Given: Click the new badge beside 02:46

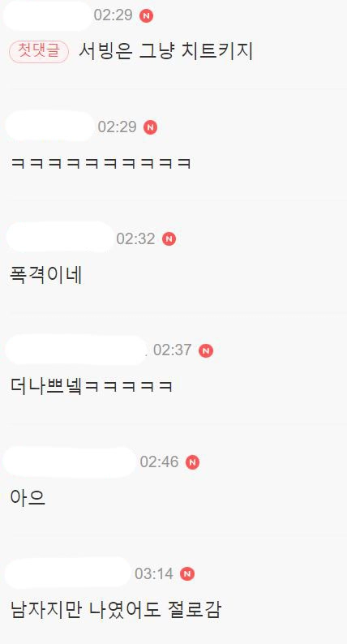Looking at the screenshot, I should pos(192,462).
